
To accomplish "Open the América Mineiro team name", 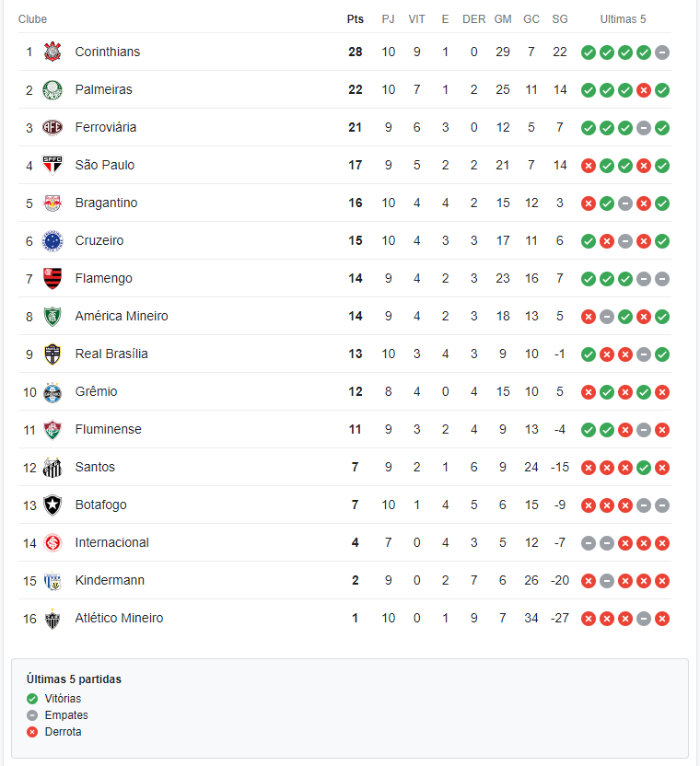I will click(122, 316).
